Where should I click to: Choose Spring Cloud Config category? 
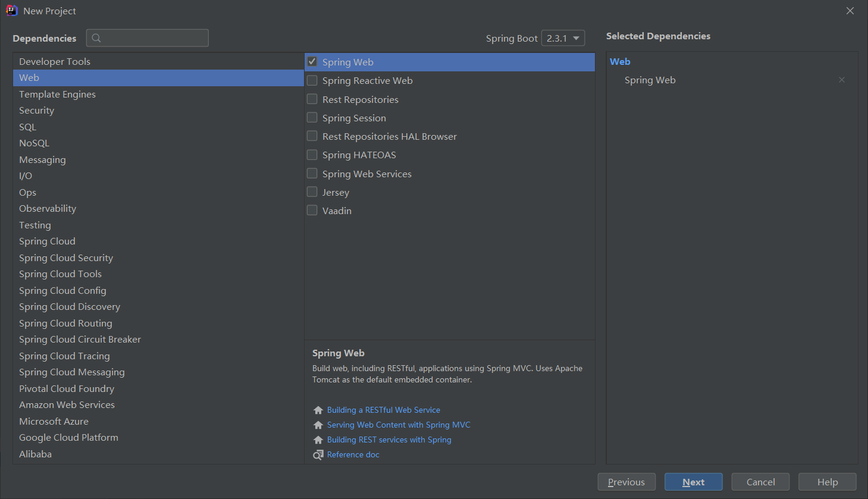tap(158, 290)
